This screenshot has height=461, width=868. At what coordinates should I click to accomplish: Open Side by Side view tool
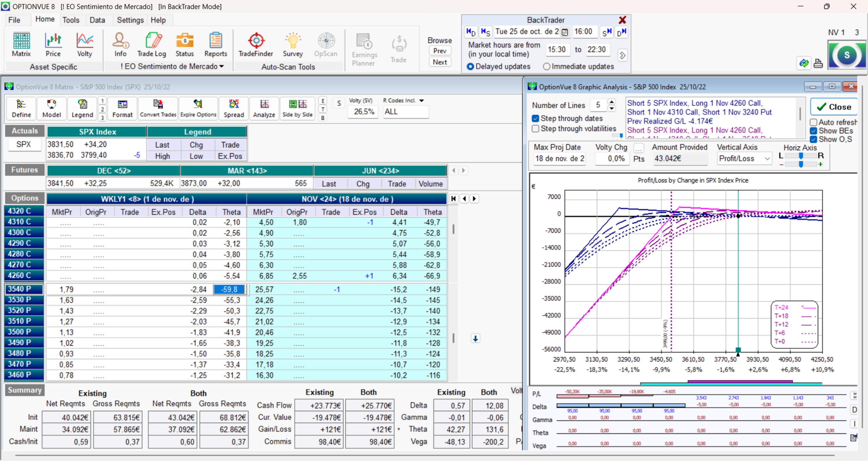297,109
